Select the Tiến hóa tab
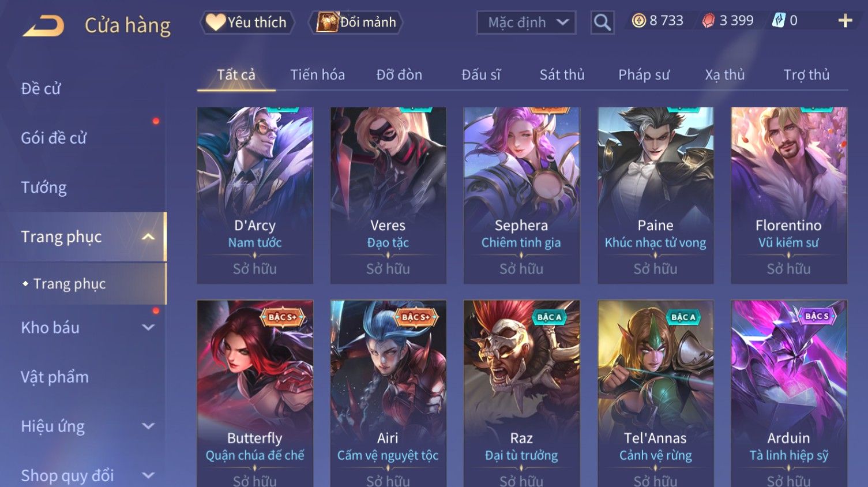 [x=317, y=75]
